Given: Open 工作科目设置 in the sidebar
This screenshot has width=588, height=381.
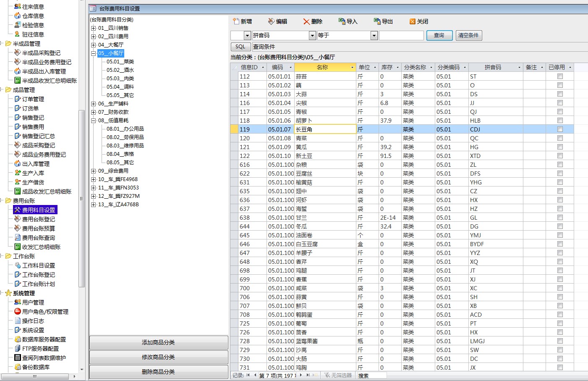Looking at the screenshot, I should click(38, 265).
